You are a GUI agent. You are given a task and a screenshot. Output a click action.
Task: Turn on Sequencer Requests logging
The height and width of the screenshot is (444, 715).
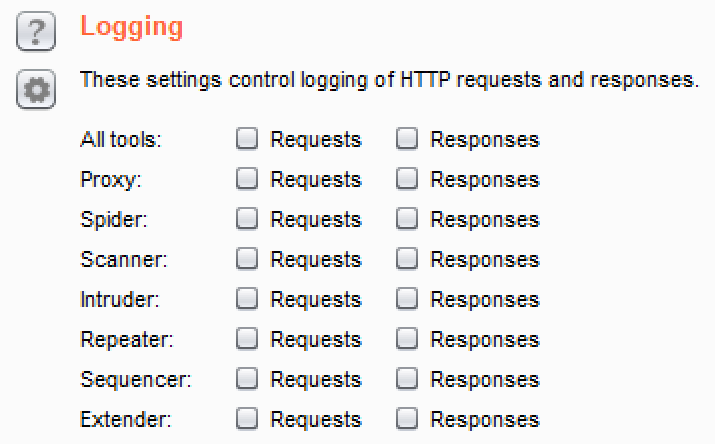[x=247, y=380]
